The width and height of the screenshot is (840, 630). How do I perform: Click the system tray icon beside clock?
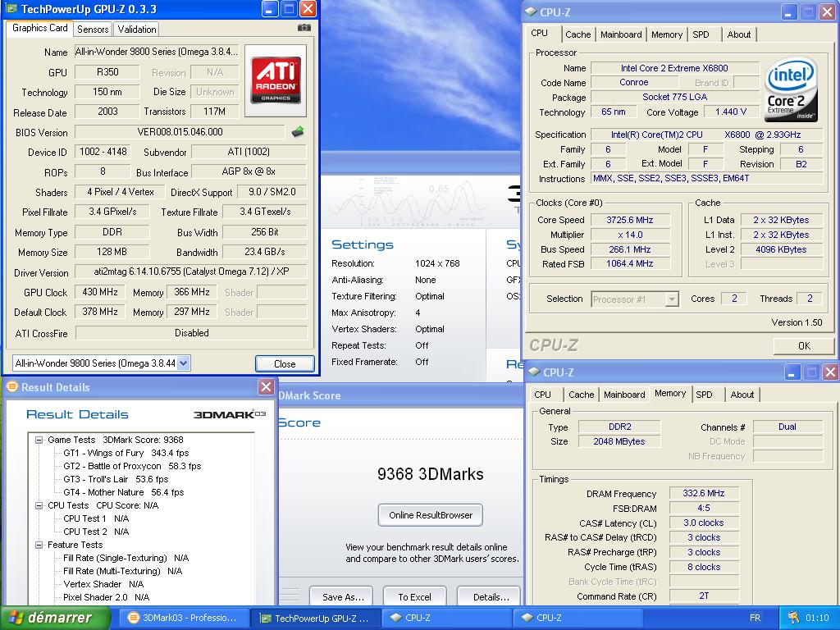point(794,618)
